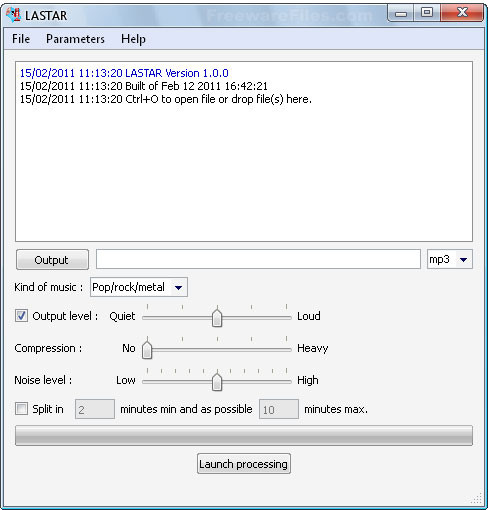Enable the Split in checkbox
This screenshot has height=510, width=488.
(21, 408)
